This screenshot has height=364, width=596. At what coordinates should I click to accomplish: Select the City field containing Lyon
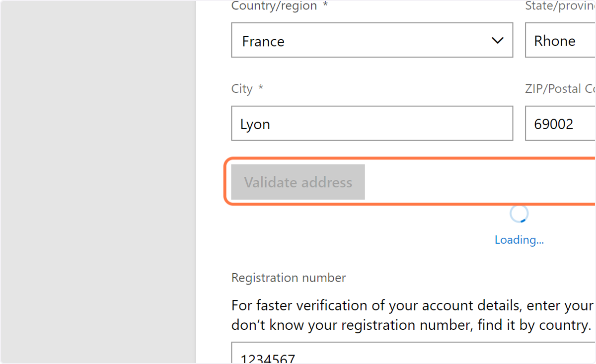[372, 123]
